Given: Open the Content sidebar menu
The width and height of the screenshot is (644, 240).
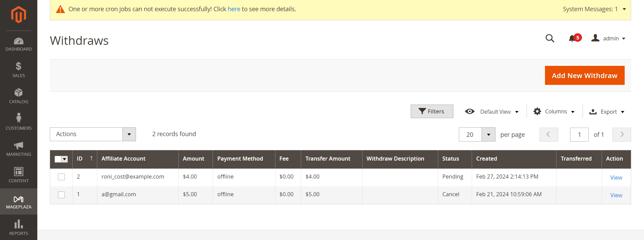Looking at the screenshot, I should [x=19, y=175].
